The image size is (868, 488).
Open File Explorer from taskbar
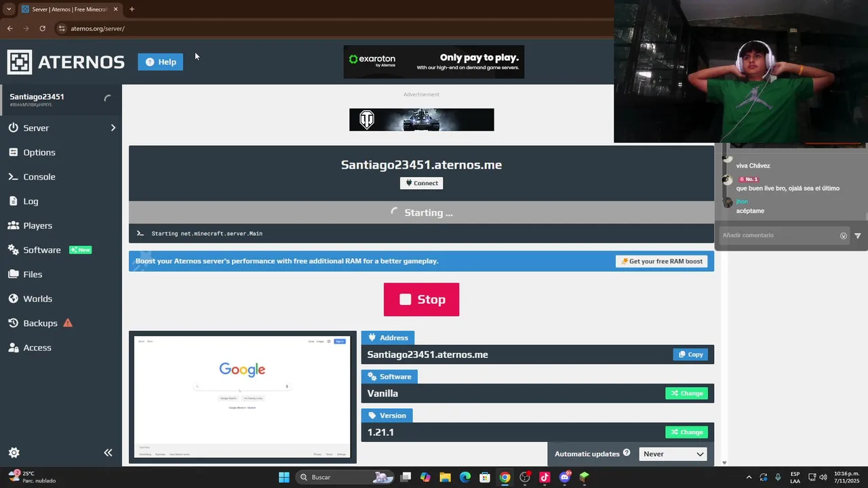(445, 477)
